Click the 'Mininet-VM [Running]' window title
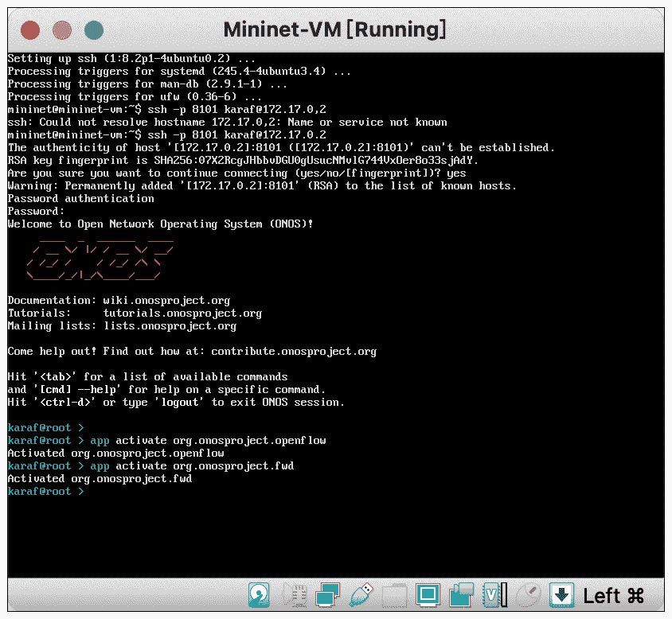 tap(334, 30)
